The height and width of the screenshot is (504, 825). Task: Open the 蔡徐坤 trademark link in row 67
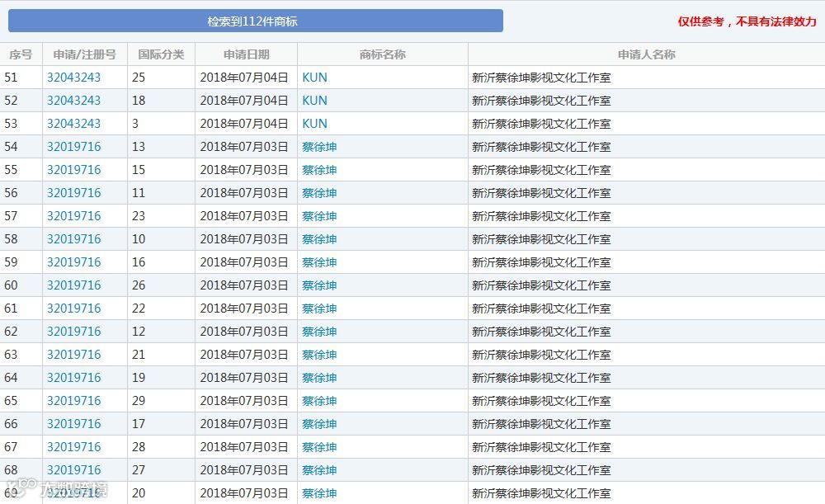319,448
